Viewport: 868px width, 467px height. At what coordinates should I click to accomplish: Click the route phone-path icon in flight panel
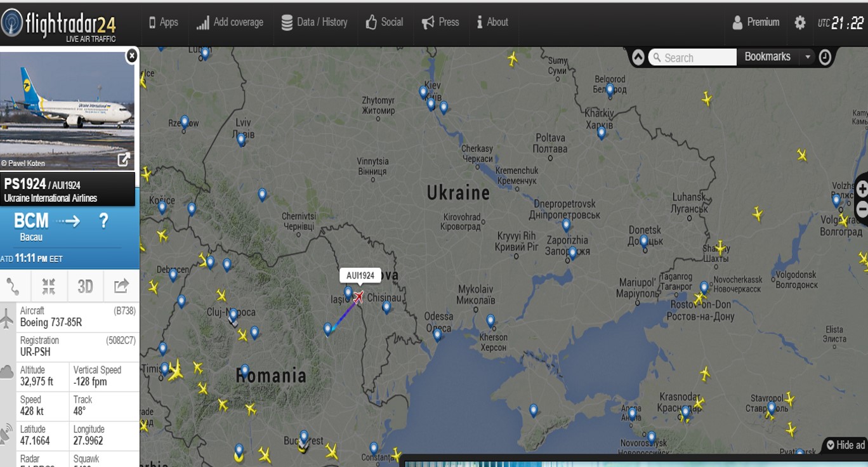(x=13, y=287)
